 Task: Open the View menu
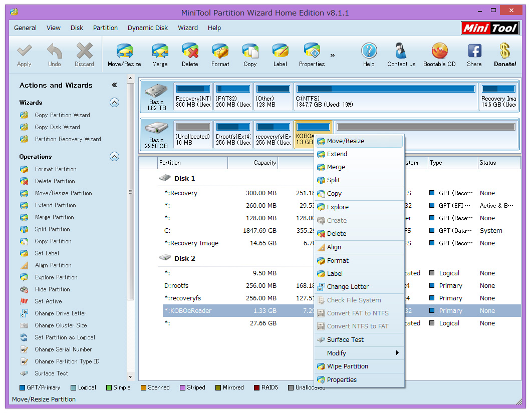tap(54, 28)
